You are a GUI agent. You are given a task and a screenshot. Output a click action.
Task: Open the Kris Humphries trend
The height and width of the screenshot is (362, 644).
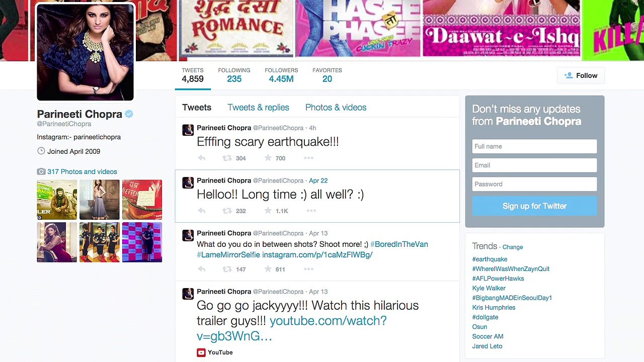pos(494,308)
